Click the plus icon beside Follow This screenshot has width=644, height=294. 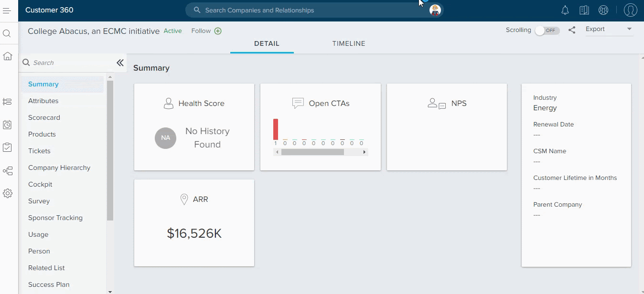(x=218, y=31)
